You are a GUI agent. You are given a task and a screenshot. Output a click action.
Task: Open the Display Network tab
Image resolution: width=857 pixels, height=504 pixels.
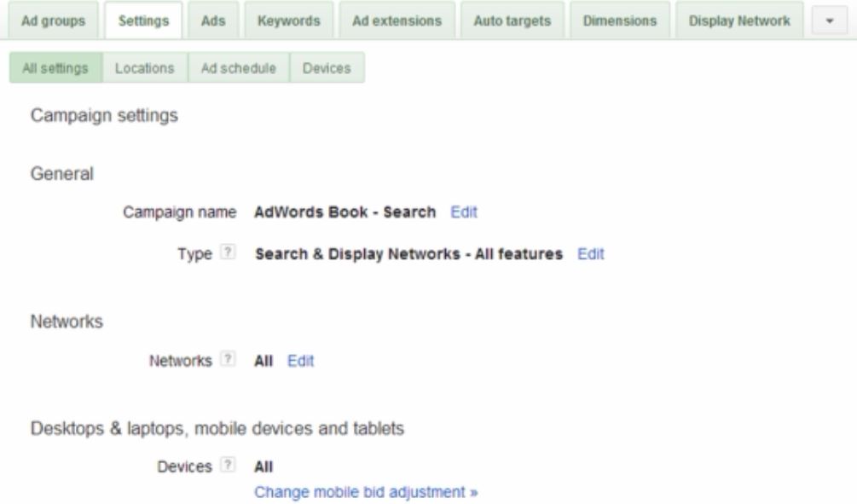point(739,20)
